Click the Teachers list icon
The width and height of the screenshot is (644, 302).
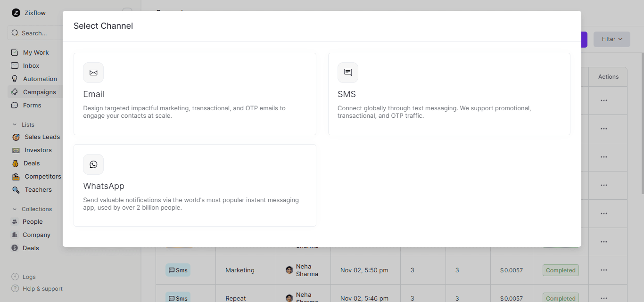click(16, 189)
